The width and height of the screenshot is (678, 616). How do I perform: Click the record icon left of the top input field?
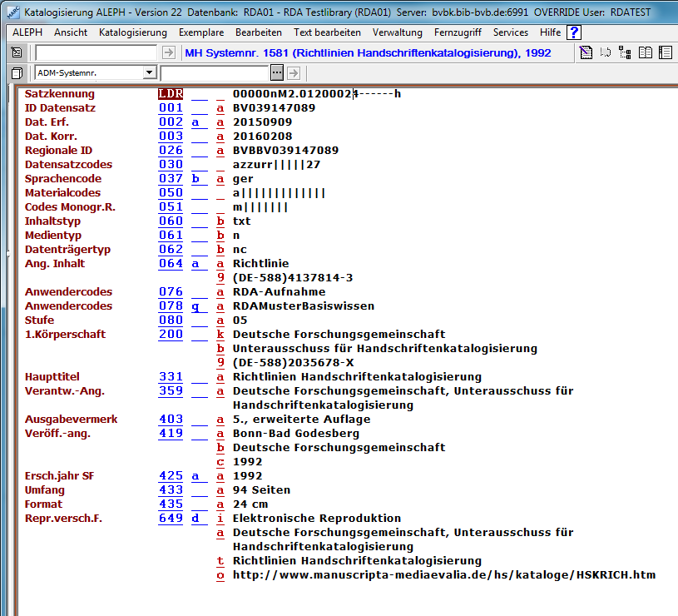(x=17, y=52)
